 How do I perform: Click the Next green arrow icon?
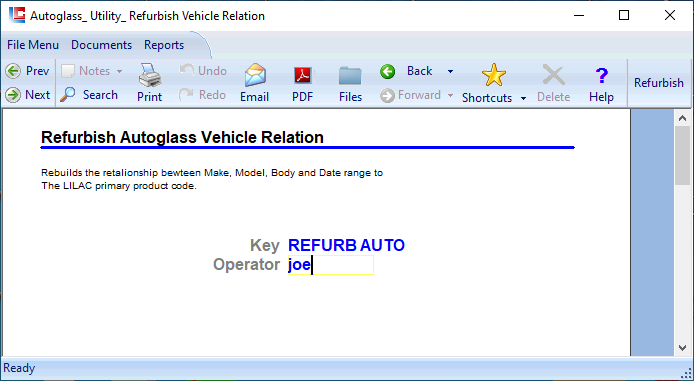[x=13, y=95]
